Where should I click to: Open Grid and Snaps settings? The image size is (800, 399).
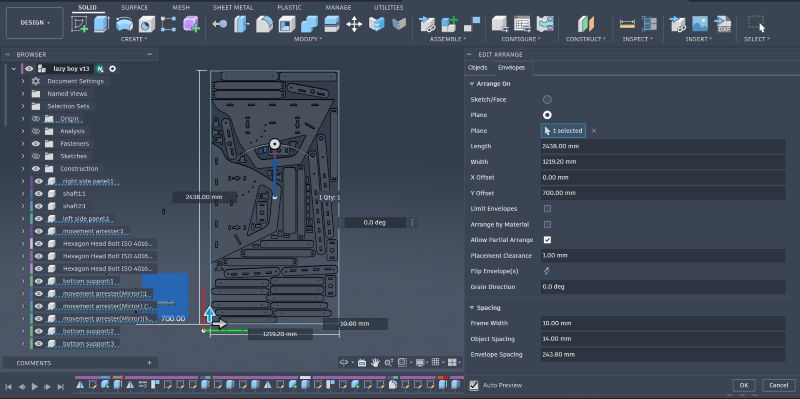[x=436, y=362]
